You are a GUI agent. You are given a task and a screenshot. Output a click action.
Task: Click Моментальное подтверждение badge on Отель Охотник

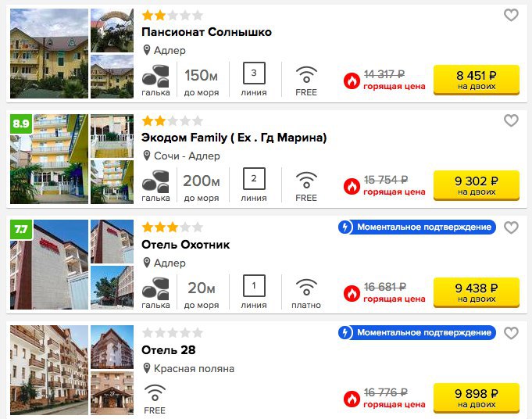tap(416, 227)
